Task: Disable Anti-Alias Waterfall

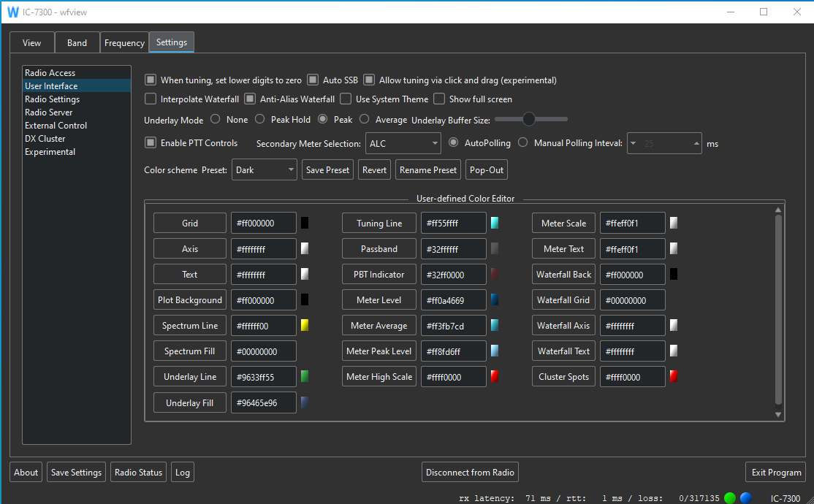Action: 249,99
